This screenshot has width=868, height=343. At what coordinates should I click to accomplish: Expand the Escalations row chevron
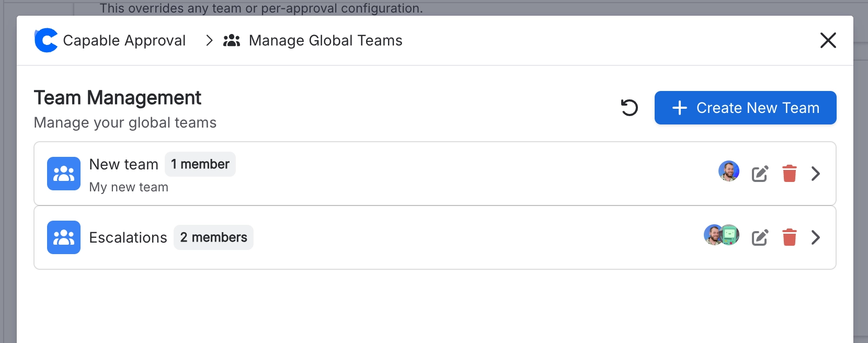(x=816, y=237)
